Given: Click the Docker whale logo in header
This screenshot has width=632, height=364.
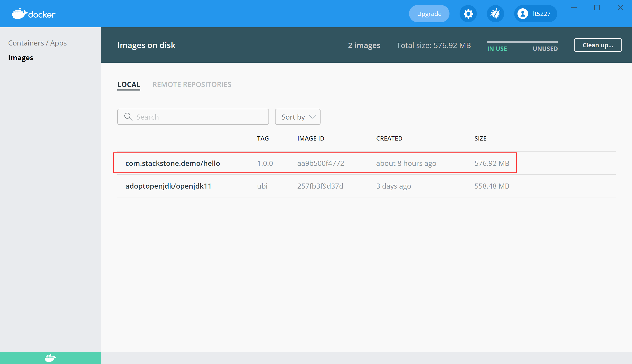Looking at the screenshot, I should click(x=20, y=14).
